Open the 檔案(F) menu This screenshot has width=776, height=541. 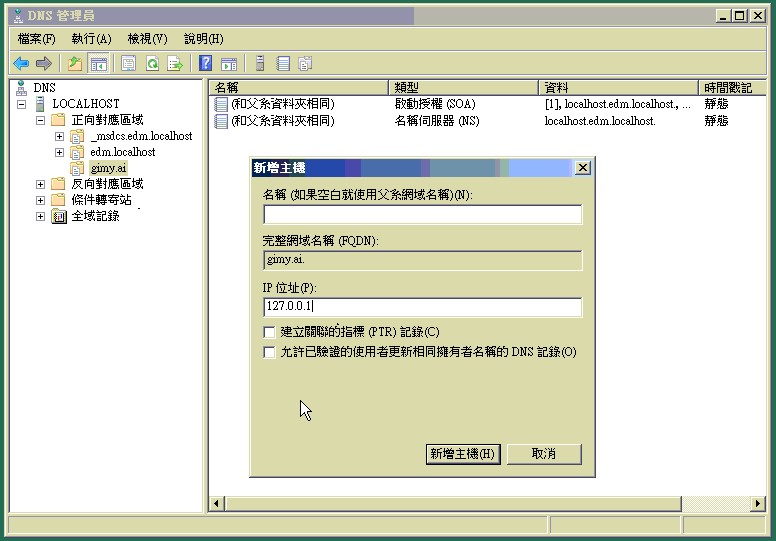pos(37,38)
